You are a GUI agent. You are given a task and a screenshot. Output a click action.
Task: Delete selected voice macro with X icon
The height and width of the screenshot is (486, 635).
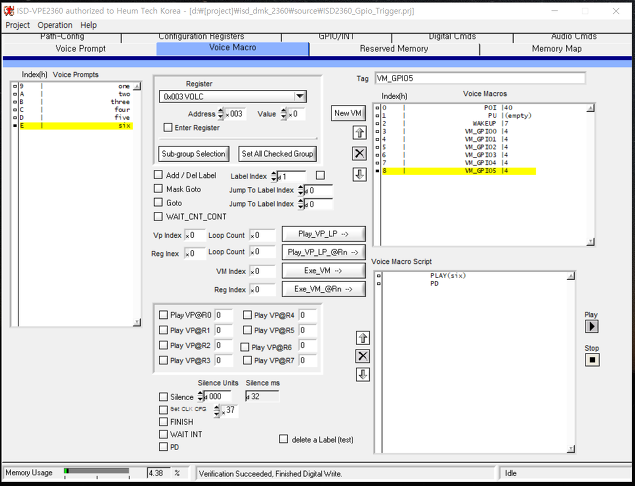click(360, 153)
